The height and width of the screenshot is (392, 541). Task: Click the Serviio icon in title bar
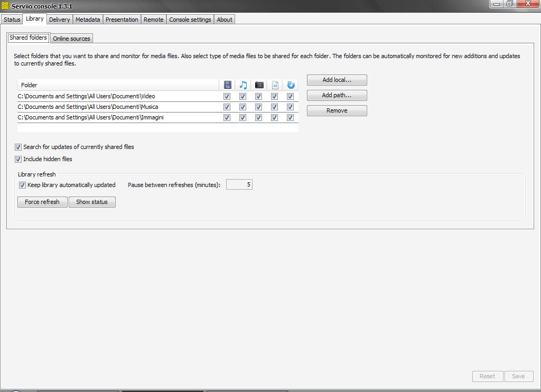(x=5, y=6)
